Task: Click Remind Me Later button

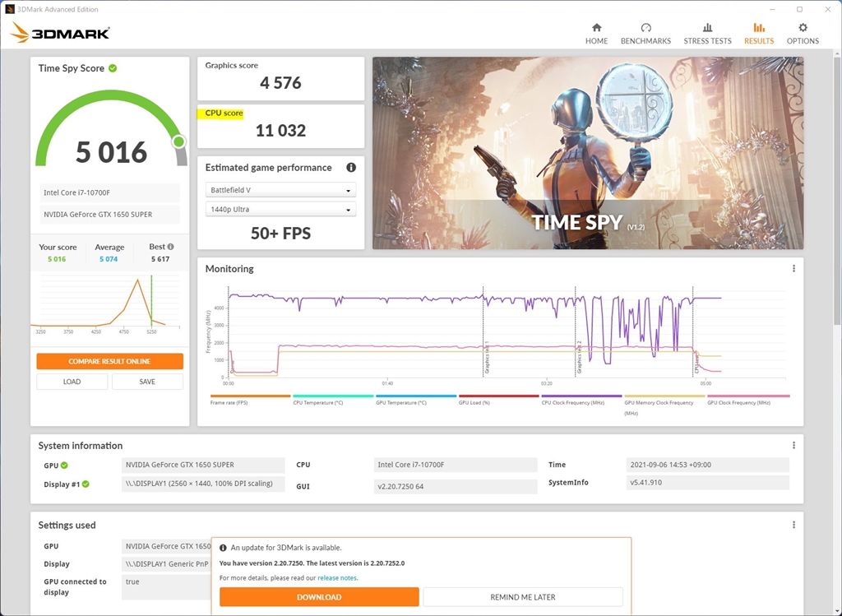Action: pos(522,597)
